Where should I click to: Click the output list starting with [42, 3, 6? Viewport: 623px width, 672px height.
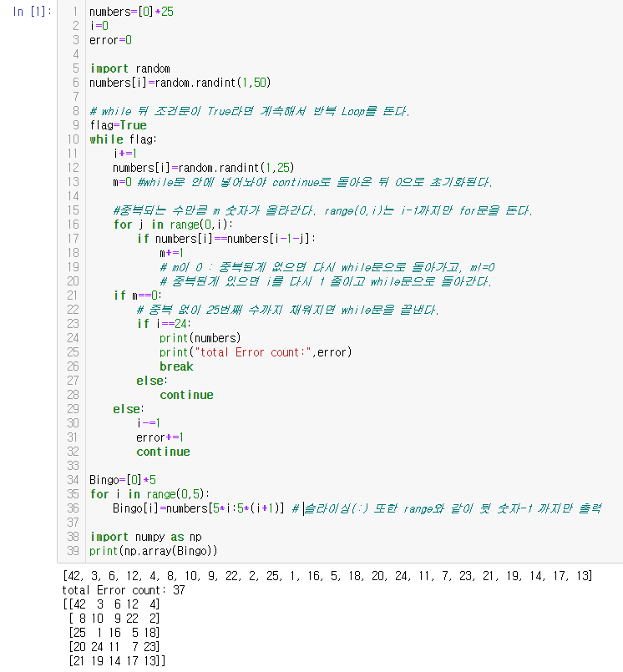click(x=327, y=576)
